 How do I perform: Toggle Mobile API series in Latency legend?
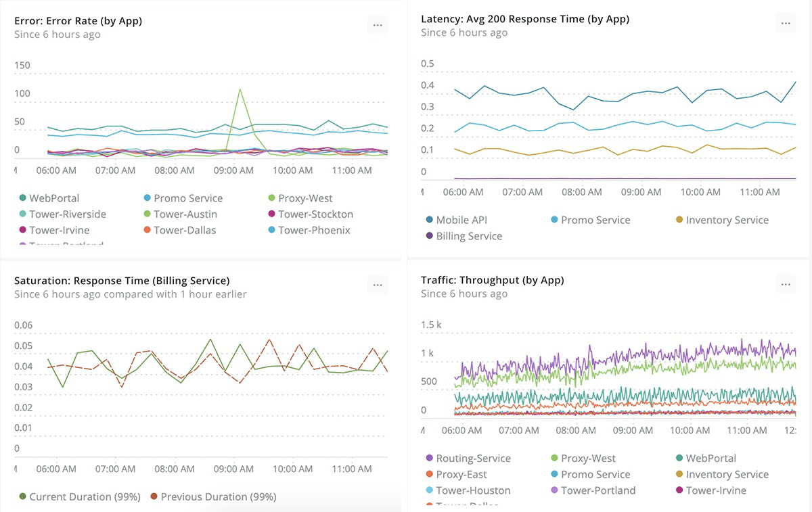point(456,220)
